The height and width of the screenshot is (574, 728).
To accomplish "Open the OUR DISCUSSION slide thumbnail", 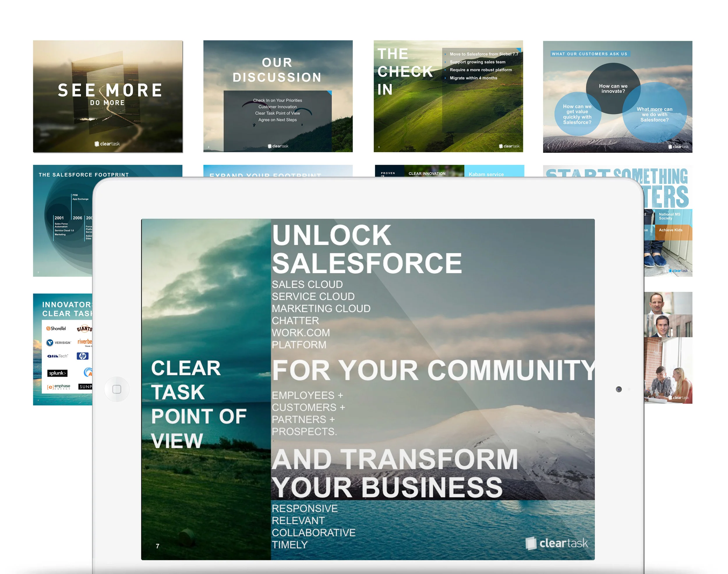I will point(278,96).
